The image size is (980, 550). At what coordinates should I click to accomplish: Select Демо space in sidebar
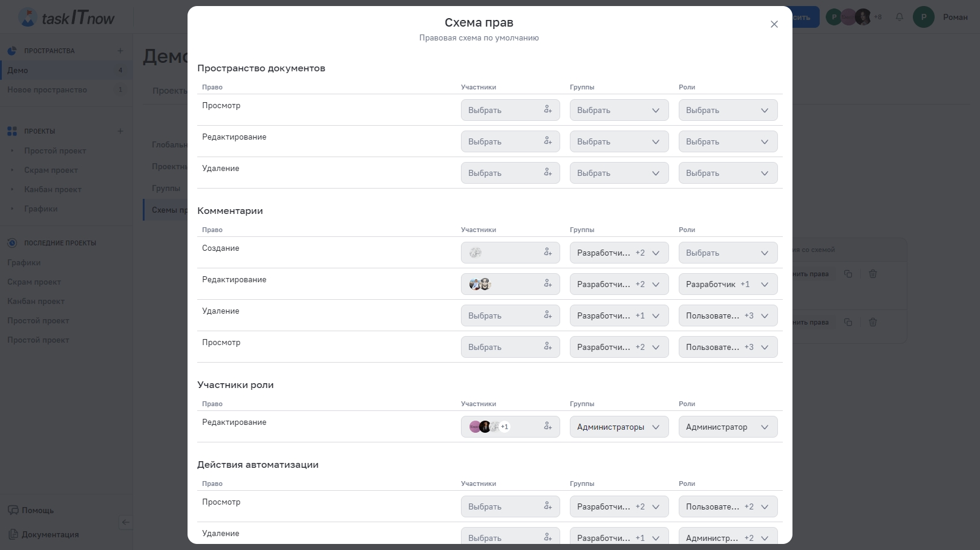(x=18, y=70)
